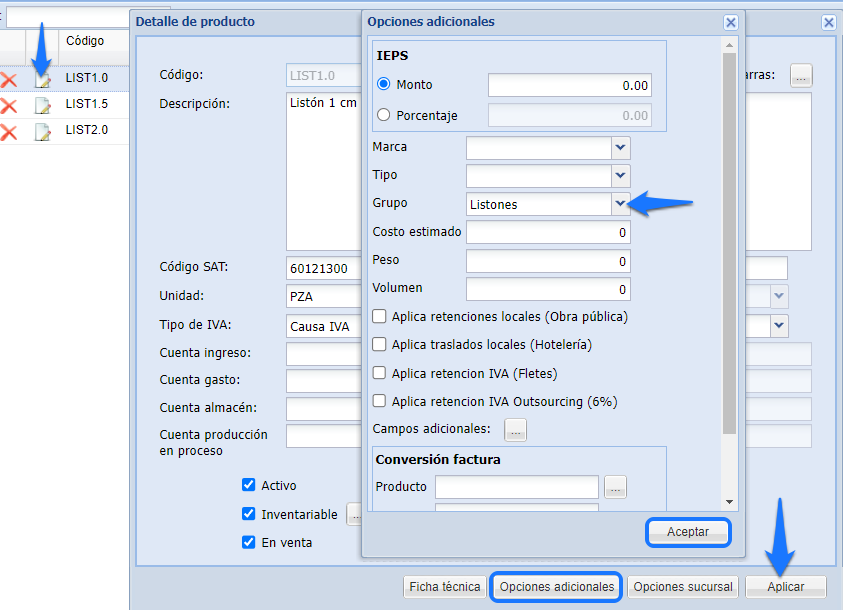The image size is (843, 610).
Task: Enable Aplica retencion IVA (Fletes) checkbox
Action: click(x=380, y=373)
